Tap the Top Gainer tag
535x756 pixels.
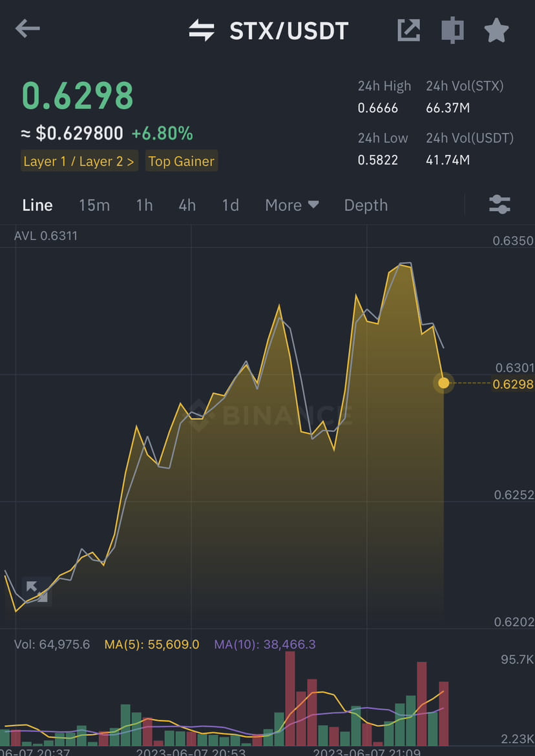(x=182, y=161)
